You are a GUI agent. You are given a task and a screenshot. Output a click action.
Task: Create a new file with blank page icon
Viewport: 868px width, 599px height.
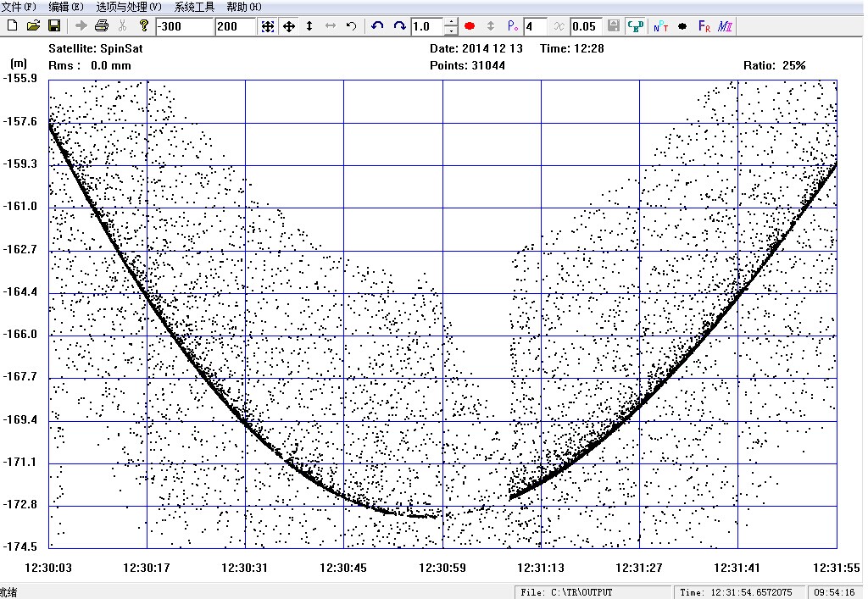pos(12,25)
